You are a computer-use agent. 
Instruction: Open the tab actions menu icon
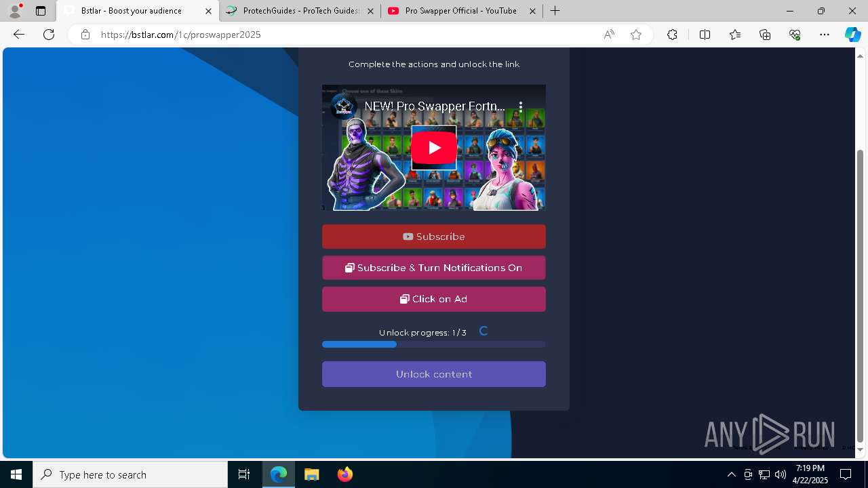(41, 11)
